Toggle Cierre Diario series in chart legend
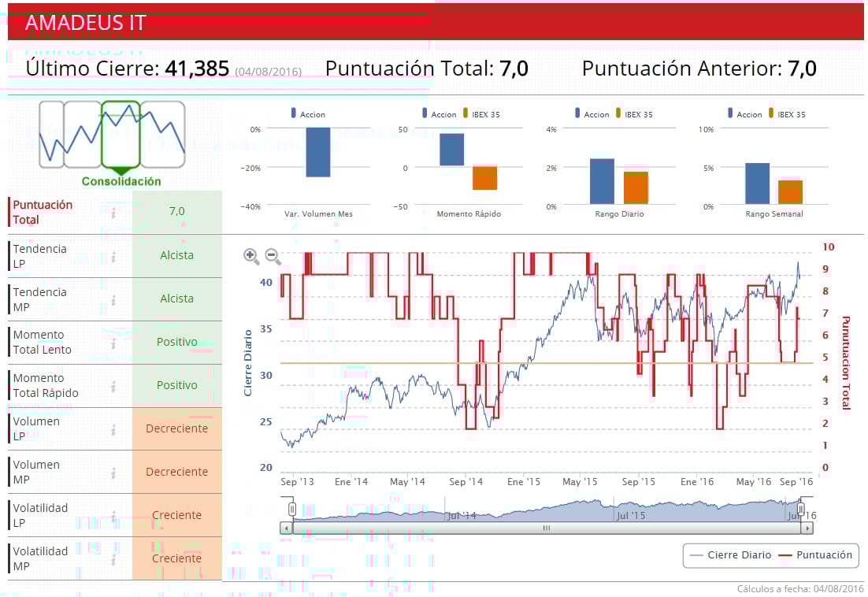868x597 pixels. coord(731,555)
